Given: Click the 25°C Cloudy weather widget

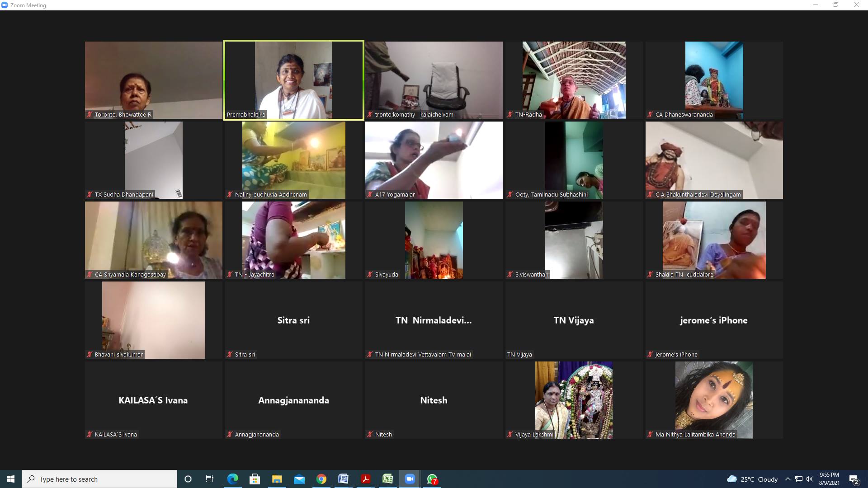Looking at the screenshot, I should (x=753, y=479).
